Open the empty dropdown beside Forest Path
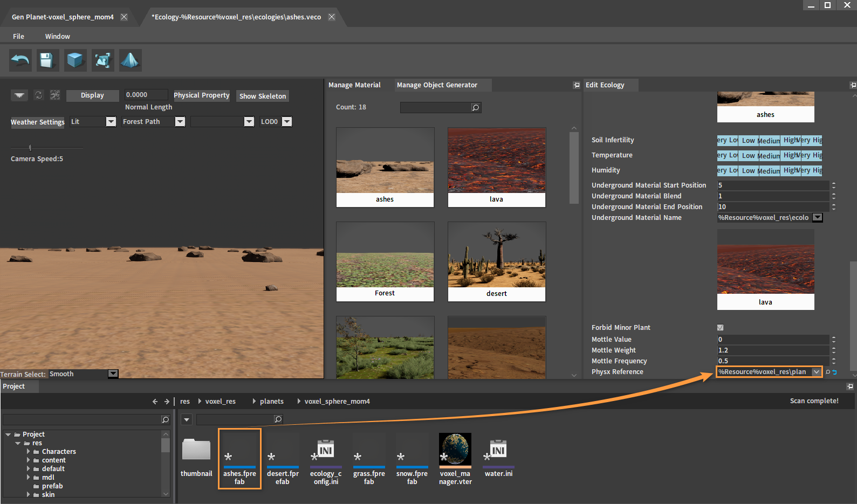 tap(249, 122)
